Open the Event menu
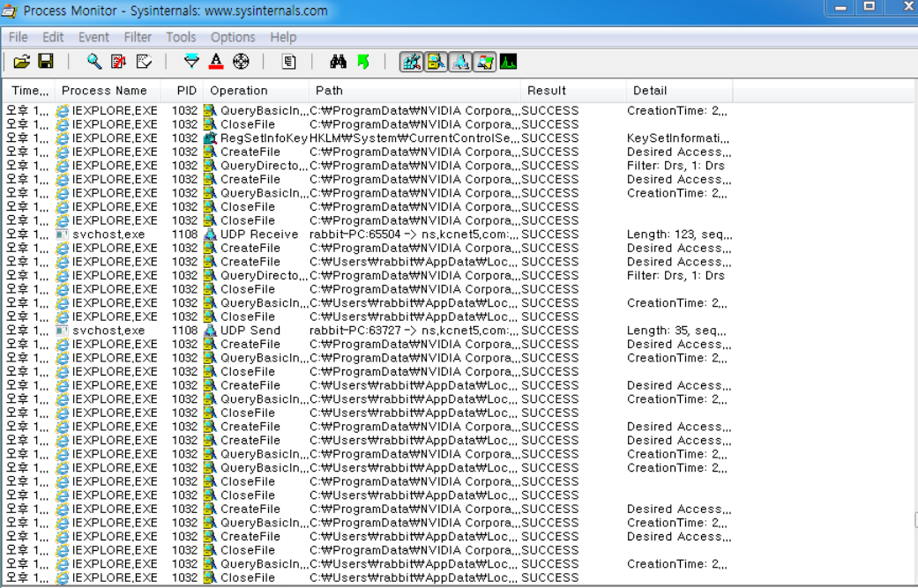The height and width of the screenshot is (588, 918). point(93,37)
